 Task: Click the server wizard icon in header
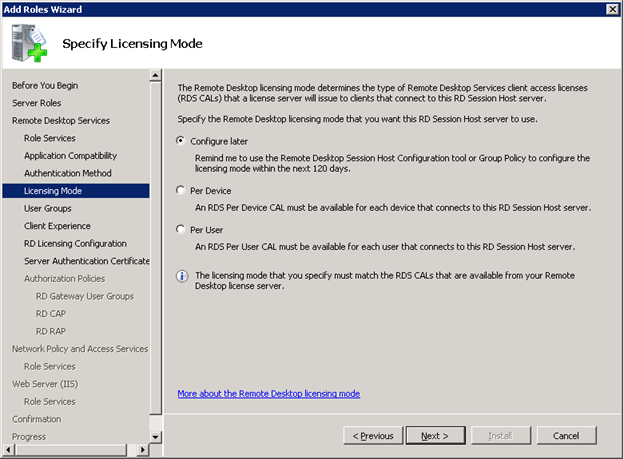pyautogui.click(x=27, y=42)
